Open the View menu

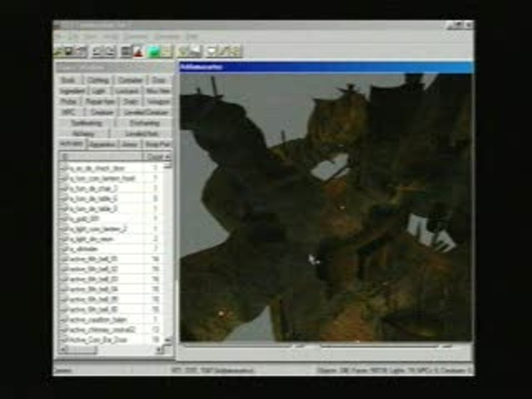(x=90, y=36)
